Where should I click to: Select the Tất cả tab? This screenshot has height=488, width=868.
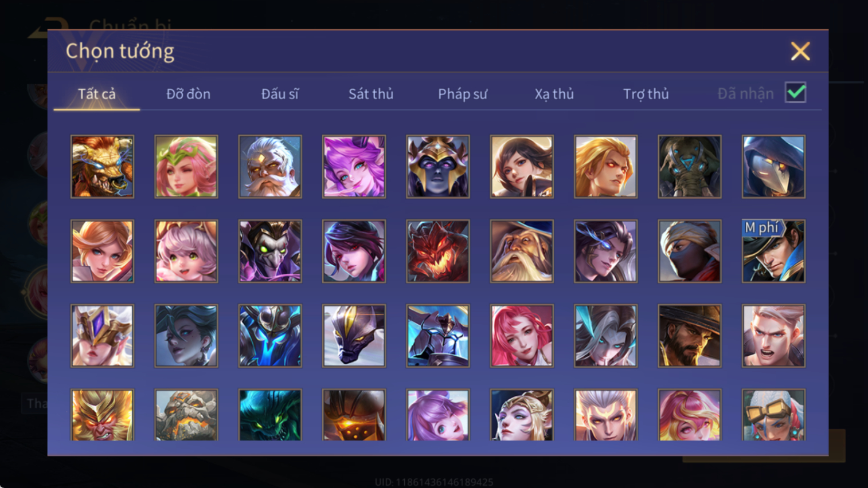(x=97, y=94)
